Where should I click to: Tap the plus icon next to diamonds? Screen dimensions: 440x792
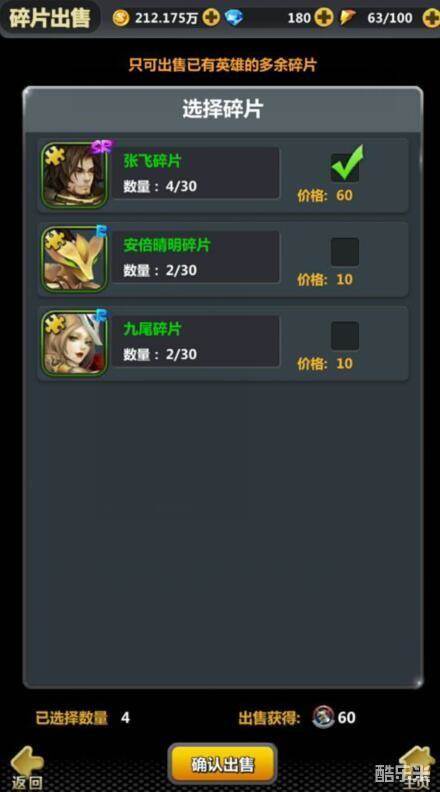pos(323,18)
